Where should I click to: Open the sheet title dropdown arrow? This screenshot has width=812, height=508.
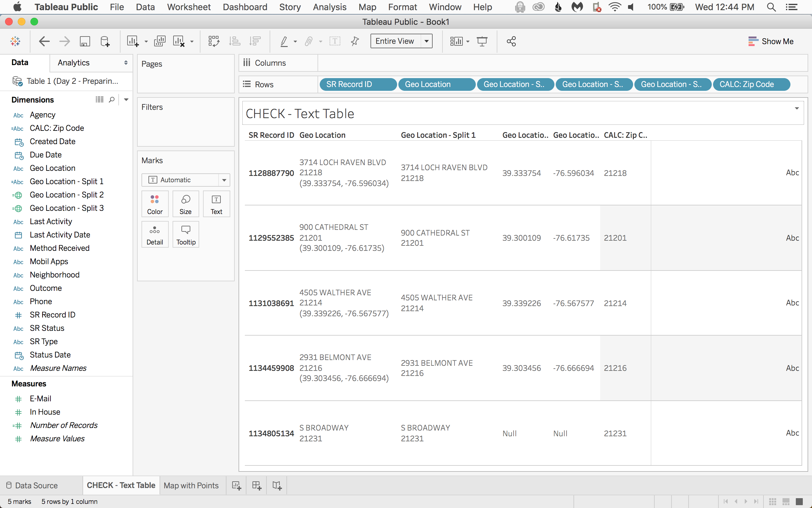(x=797, y=108)
